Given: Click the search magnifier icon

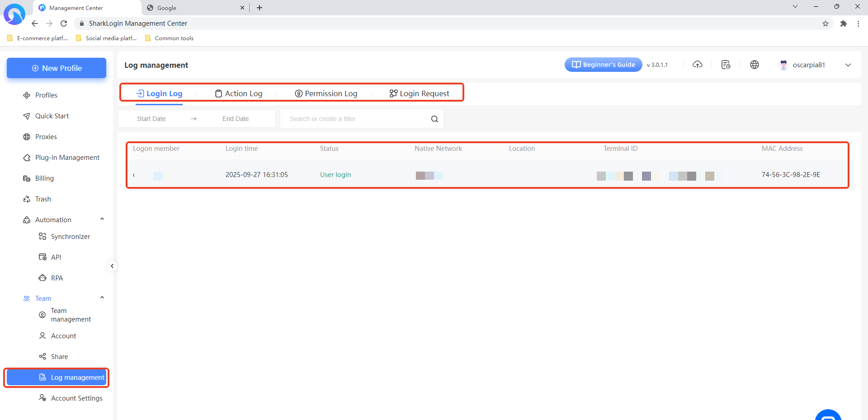Looking at the screenshot, I should tap(434, 119).
